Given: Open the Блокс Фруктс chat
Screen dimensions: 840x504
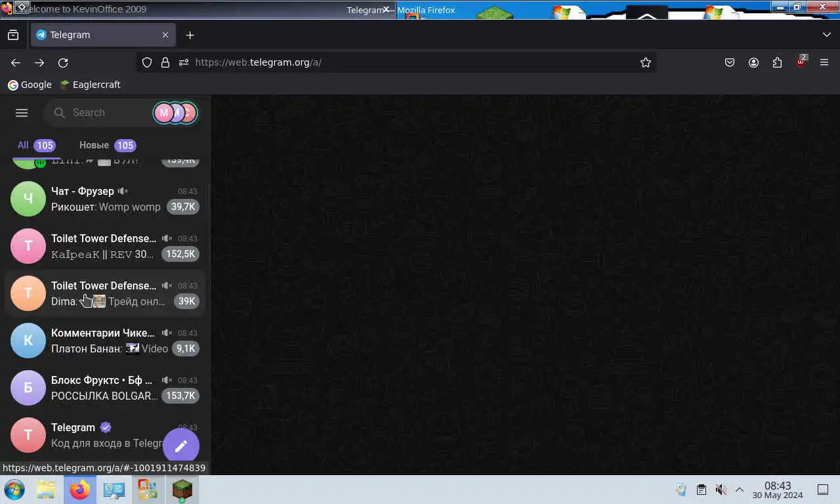Looking at the screenshot, I should pyautogui.click(x=105, y=388).
